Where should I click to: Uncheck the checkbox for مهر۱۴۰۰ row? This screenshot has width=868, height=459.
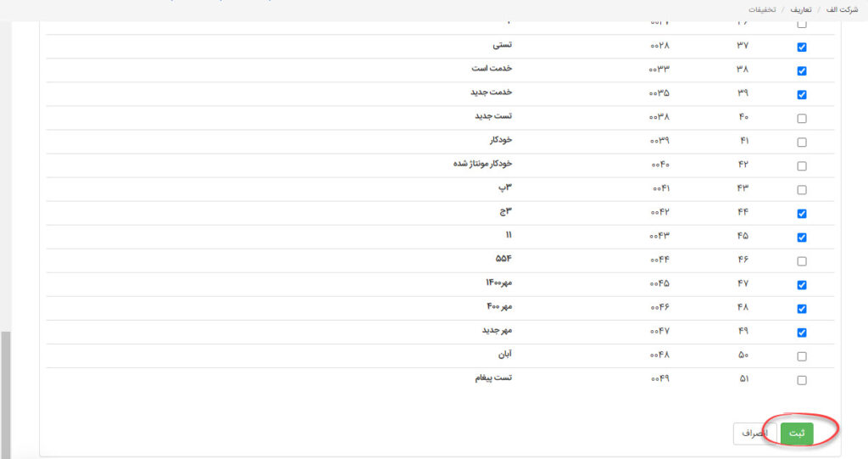pos(802,285)
